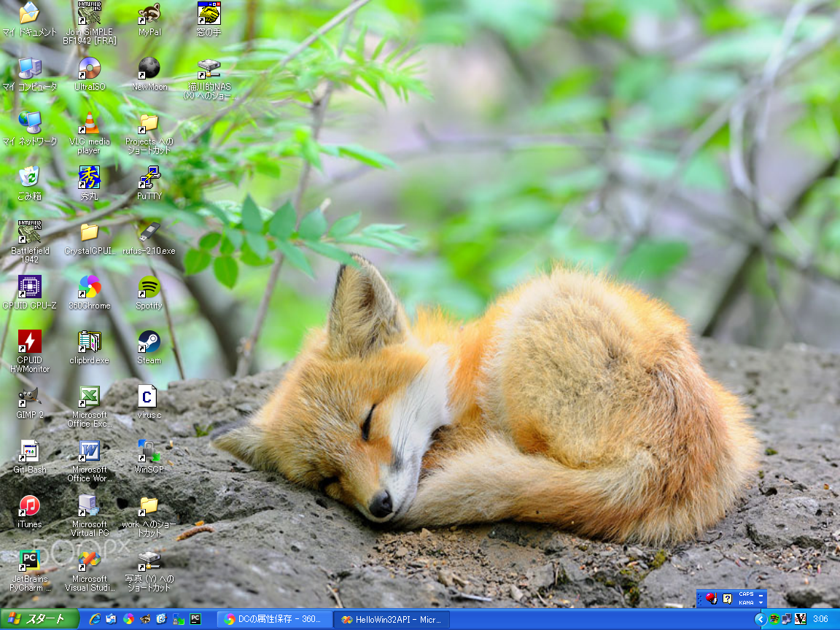Open the スタート menu button
This screenshot has height=630, width=840.
pos(39,619)
